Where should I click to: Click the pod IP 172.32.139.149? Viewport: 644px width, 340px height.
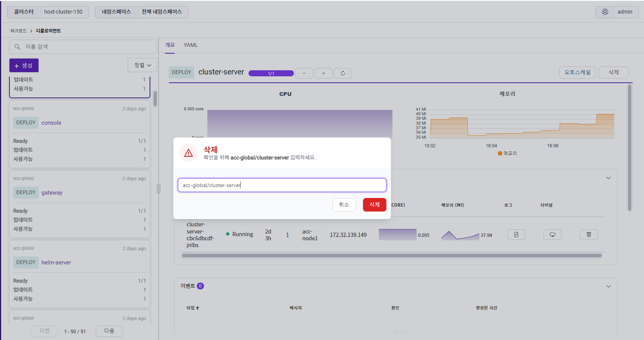click(348, 235)
